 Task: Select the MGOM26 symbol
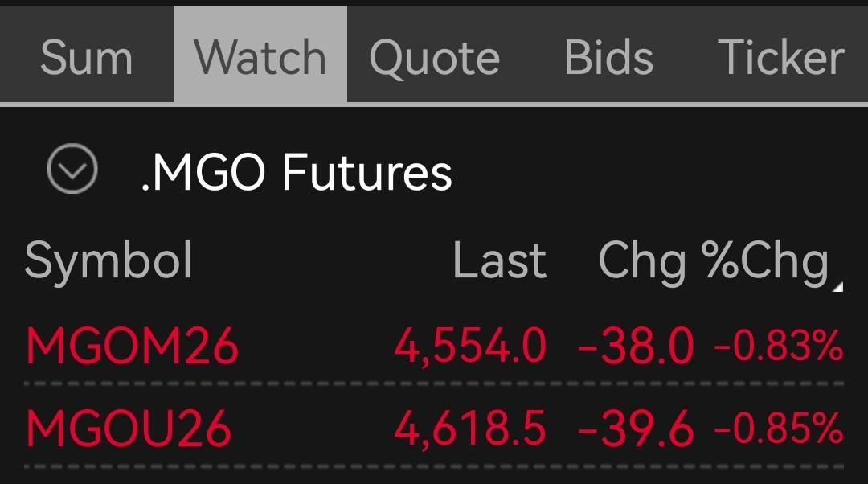coord(133,346)
